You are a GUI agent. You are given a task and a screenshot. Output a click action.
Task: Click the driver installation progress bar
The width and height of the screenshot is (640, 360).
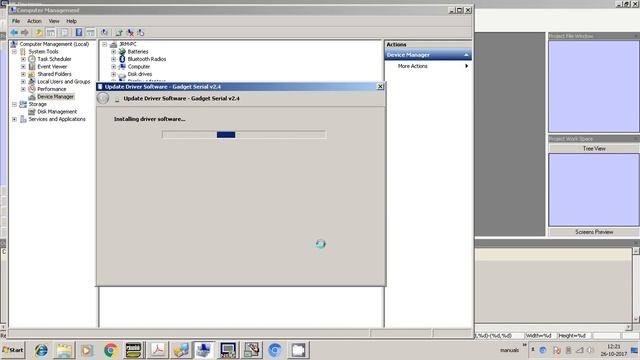pos(244,135)
